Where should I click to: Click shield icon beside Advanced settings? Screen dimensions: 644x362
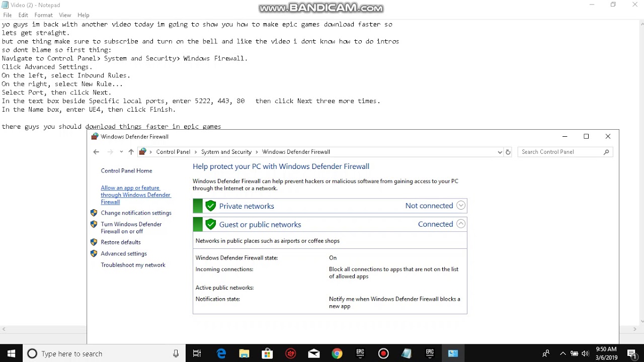pyautogui.click(x=94, y=253)
